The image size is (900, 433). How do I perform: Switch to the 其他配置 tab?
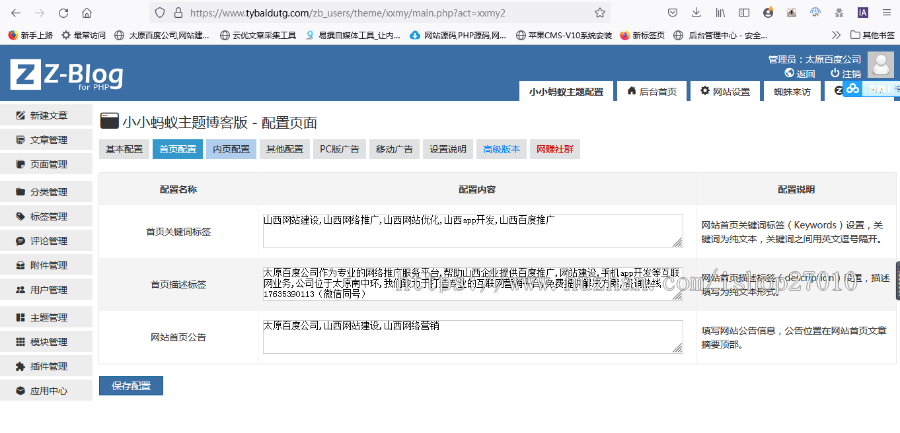click(285, 149)
